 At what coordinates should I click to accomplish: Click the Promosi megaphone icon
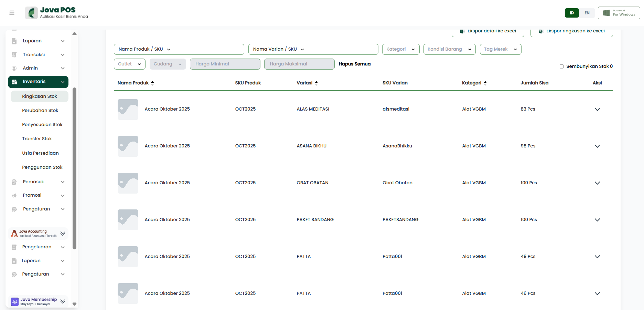[14, 196]
